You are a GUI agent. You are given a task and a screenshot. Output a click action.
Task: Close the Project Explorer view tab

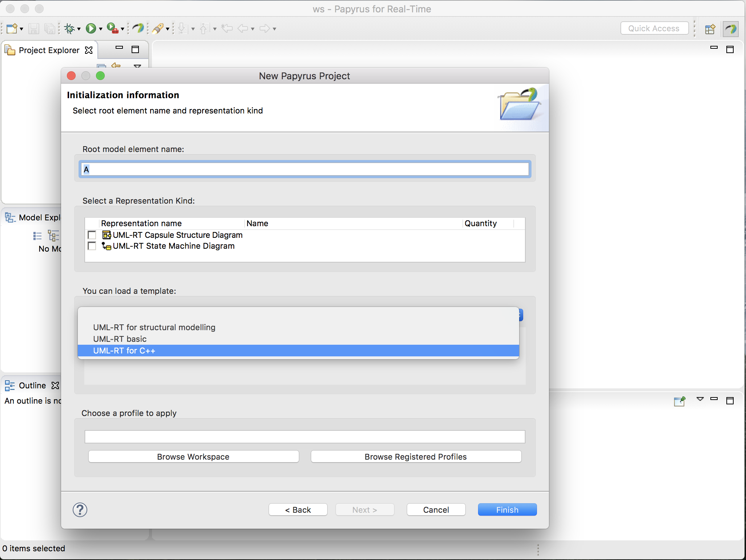click(x=89, y=50)
